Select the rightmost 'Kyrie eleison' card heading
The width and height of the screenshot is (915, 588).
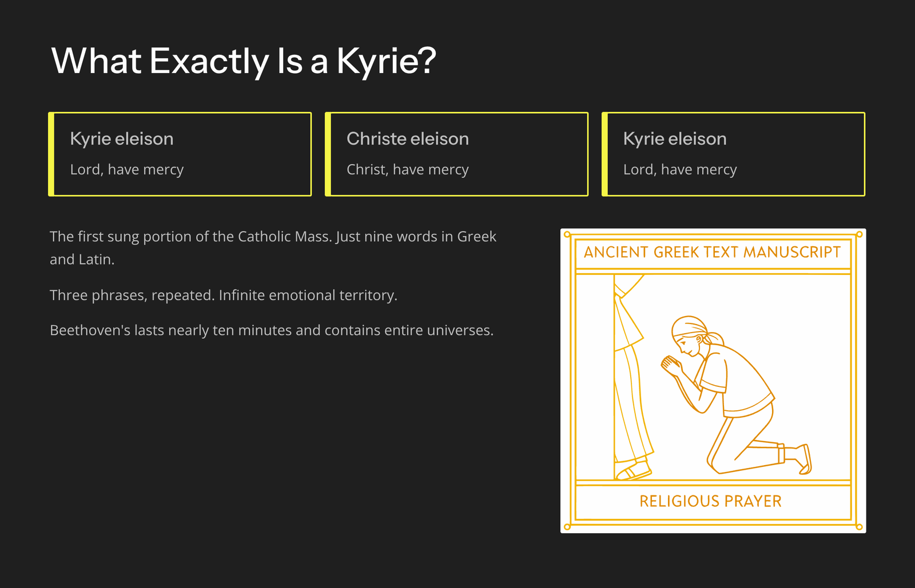(674, 139)
